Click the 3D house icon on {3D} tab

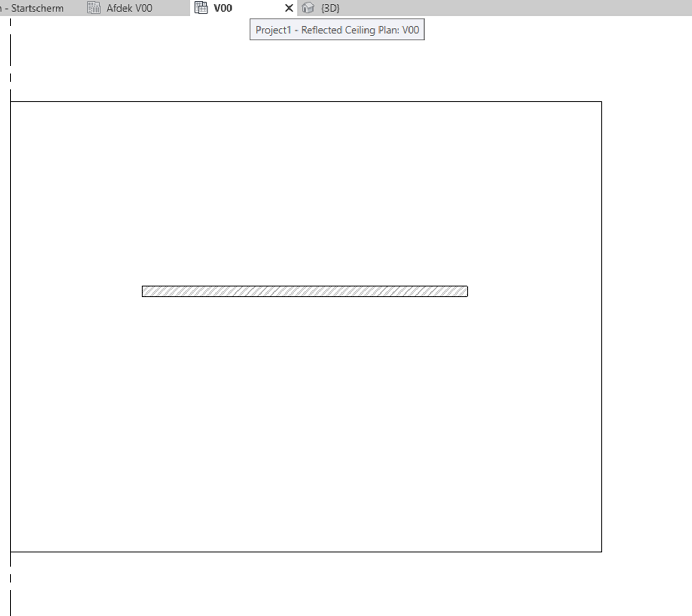tap(308, 8)
